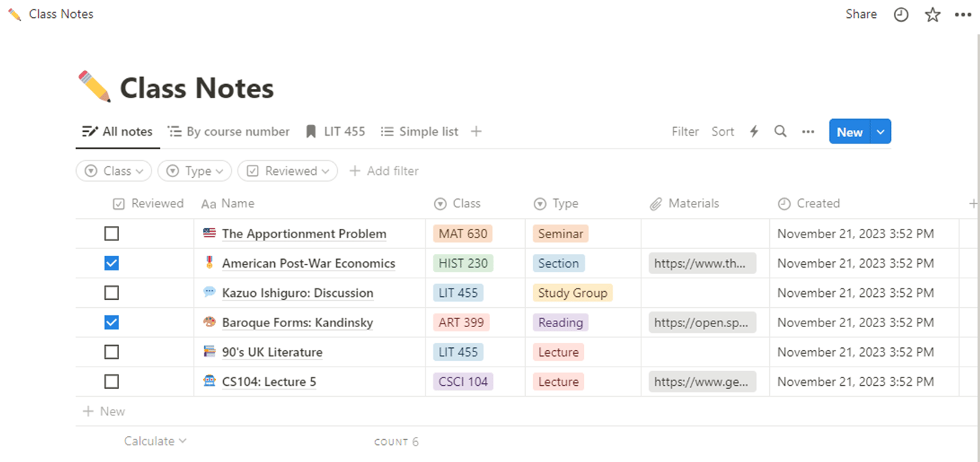980x462 pixels.
Task: Expand the New button dropdown arrow
Action: pos(881,131)
